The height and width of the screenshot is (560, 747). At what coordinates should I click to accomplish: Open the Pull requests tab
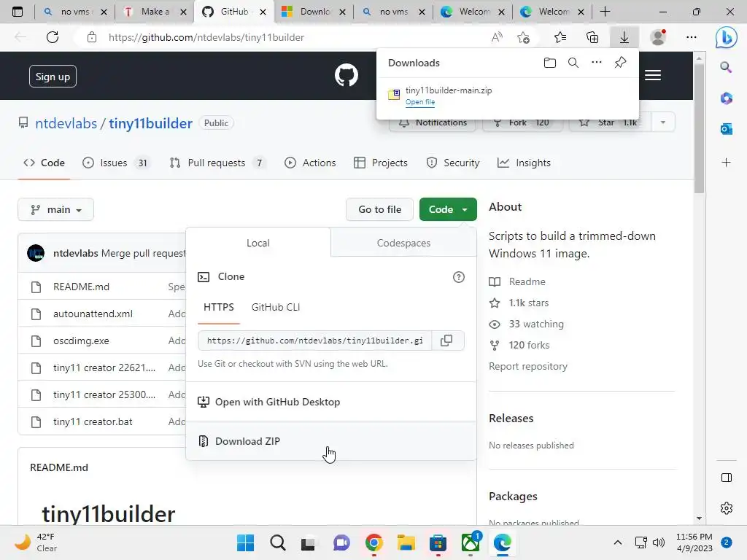click(217, 163)
